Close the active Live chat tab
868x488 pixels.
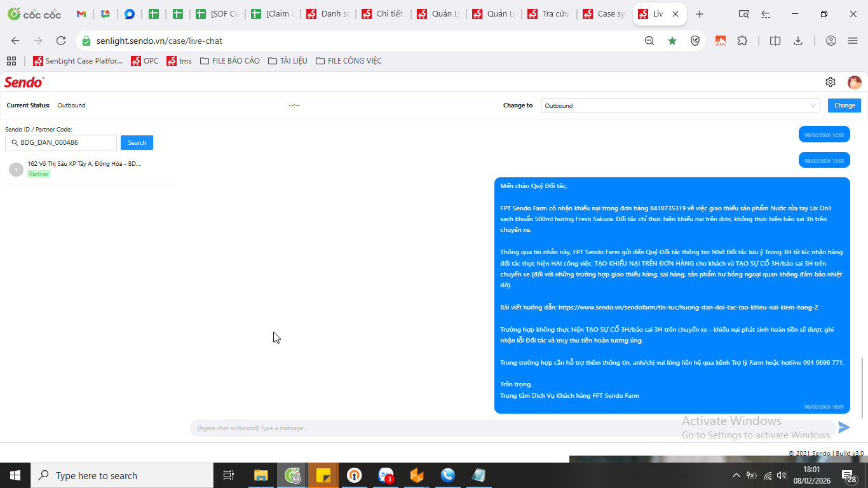[x=675, y=14]
